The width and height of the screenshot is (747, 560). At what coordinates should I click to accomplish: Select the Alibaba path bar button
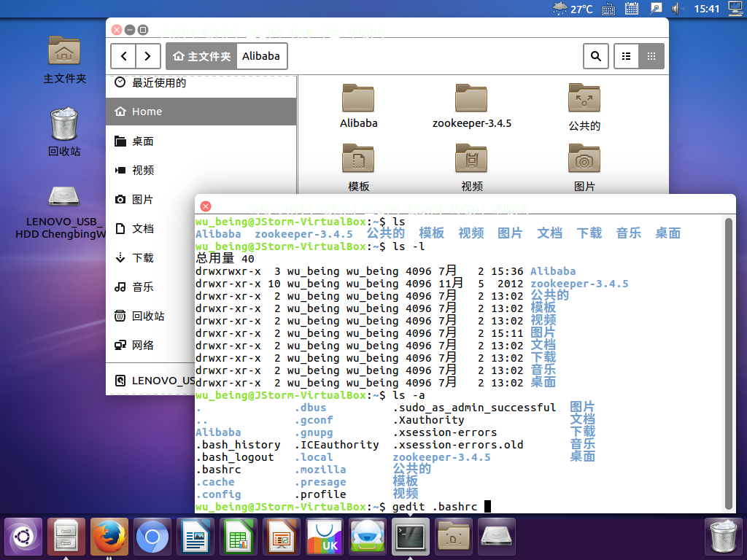(260, 56)
